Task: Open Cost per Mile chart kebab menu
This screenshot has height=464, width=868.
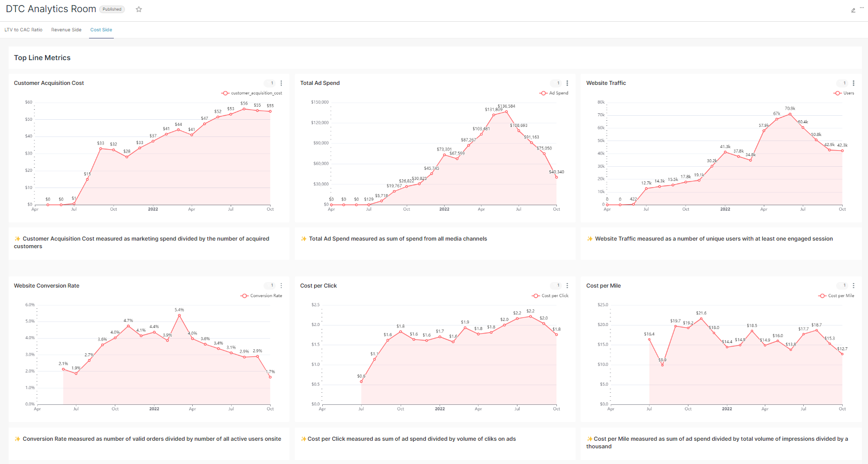Action: pyautogui.click(x=853, y=286)
